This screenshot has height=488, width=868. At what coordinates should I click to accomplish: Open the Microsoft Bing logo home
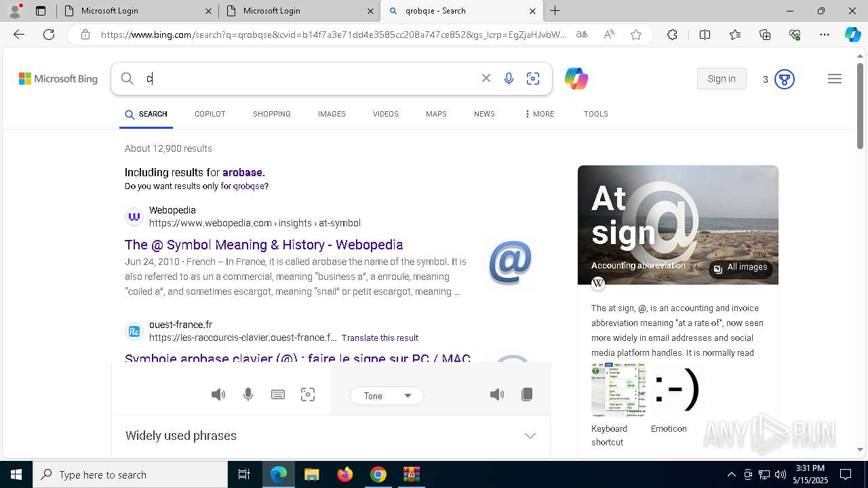pyautogui.click(x=58, y=79)
